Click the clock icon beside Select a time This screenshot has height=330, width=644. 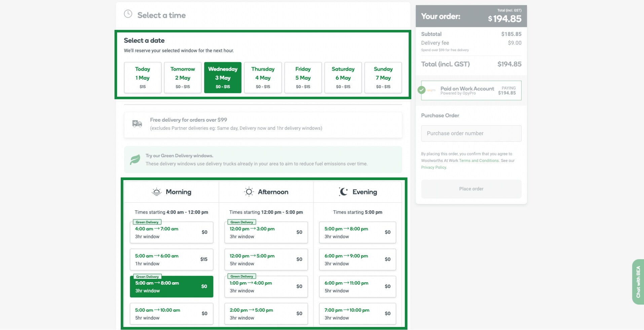point(128,14)
